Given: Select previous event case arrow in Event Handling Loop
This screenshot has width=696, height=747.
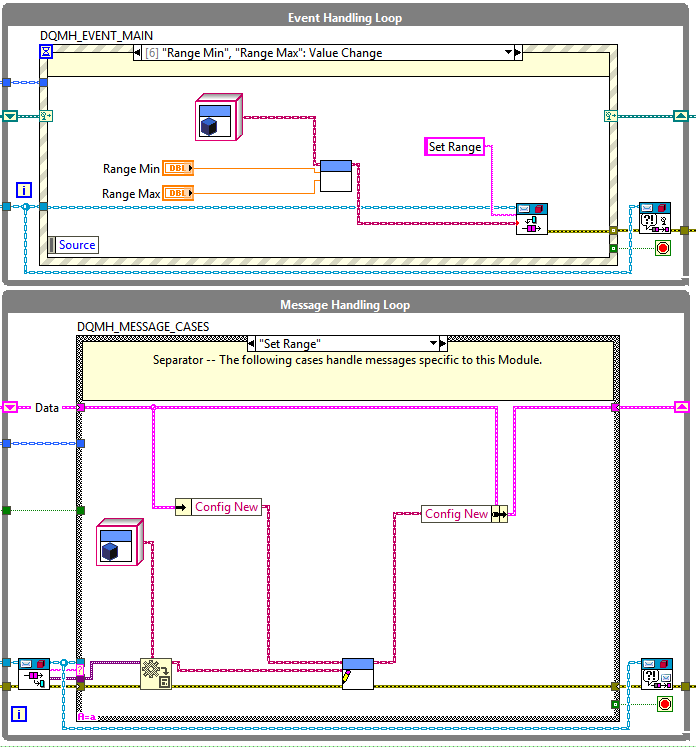Looking at the screenshot, I should pos(138,53).
